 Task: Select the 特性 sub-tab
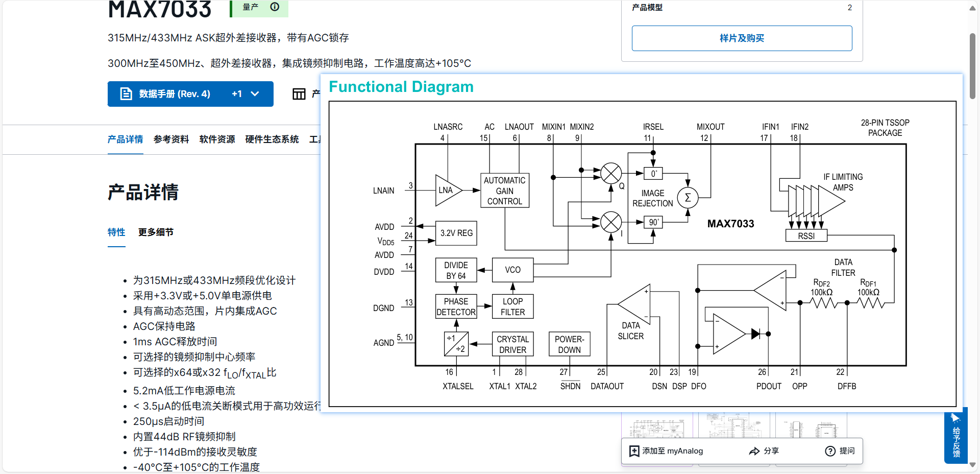click(x=116, y=232)
